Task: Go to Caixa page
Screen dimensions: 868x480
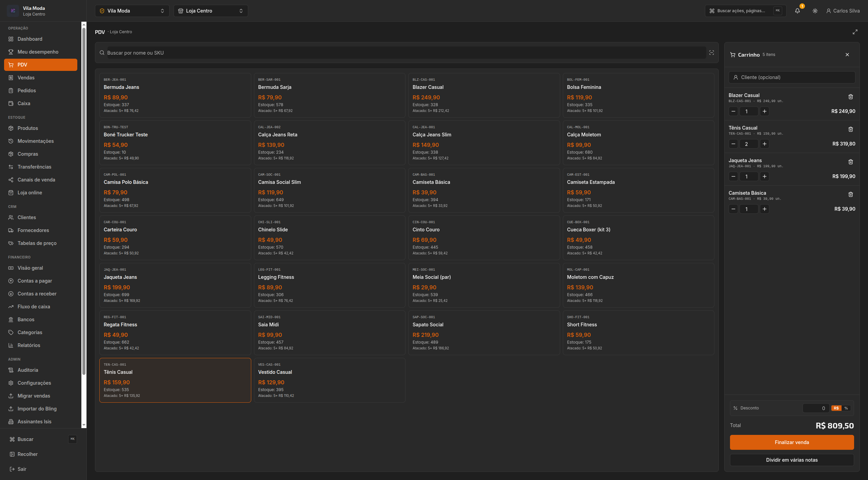Action: [x=41, y=103]
